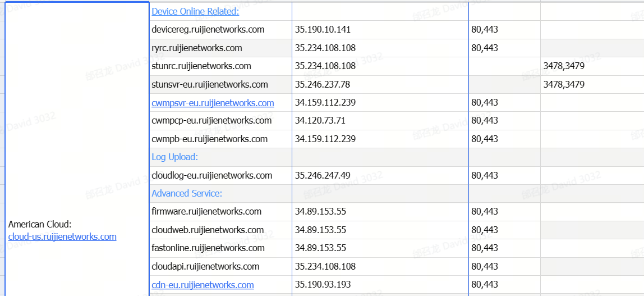Select IP address 35.246.237.78

323,84
